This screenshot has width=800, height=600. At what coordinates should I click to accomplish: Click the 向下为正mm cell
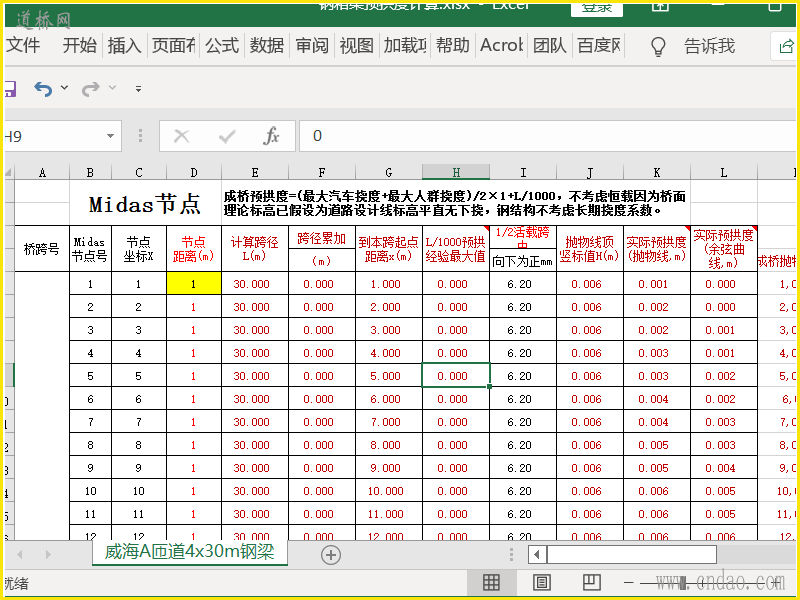click(522, 261)
